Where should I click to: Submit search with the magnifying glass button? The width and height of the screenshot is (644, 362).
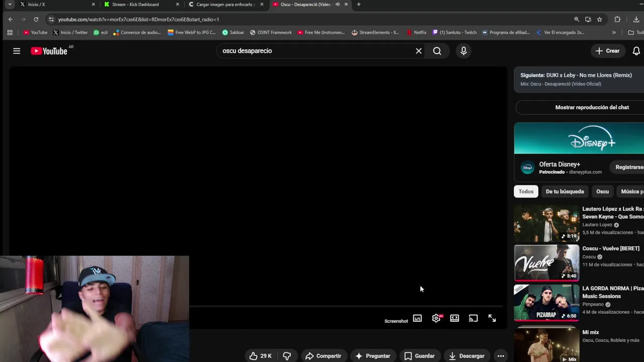tap(437, 51)
